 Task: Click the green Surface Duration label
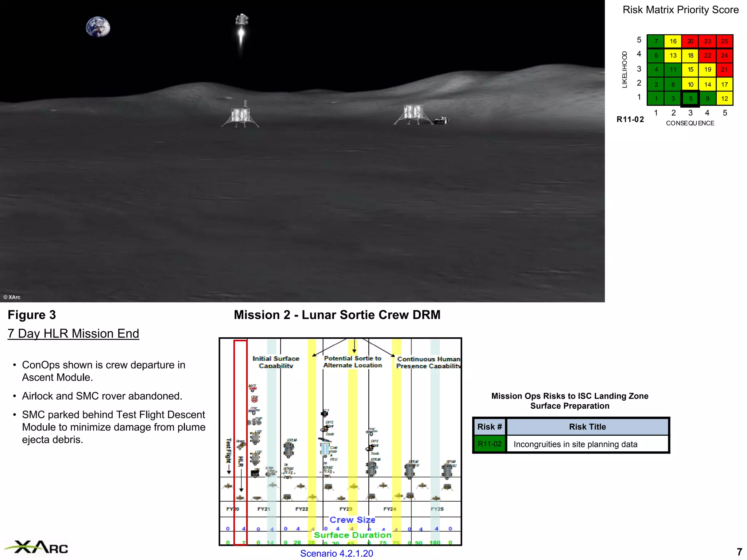tap(353, 535)
